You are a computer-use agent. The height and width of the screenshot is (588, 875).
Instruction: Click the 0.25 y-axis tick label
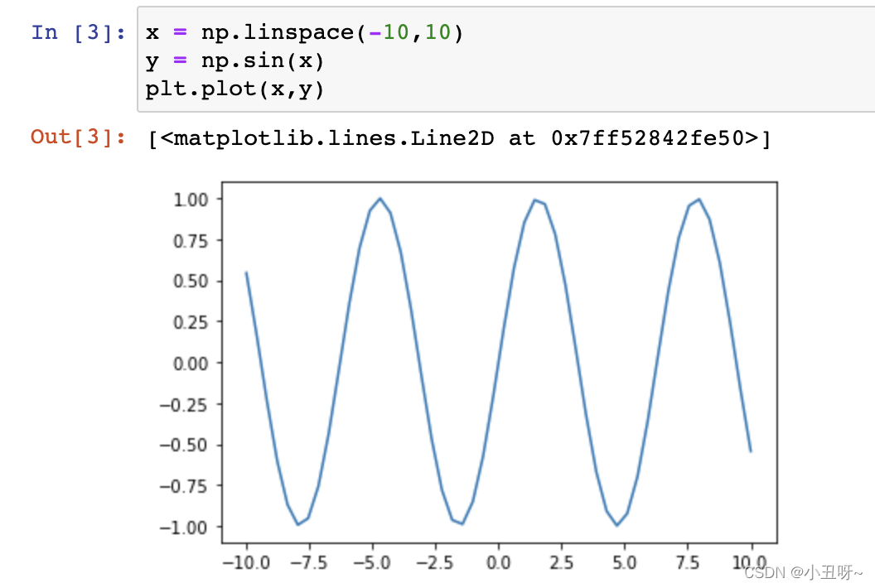(x=191, y=322)
